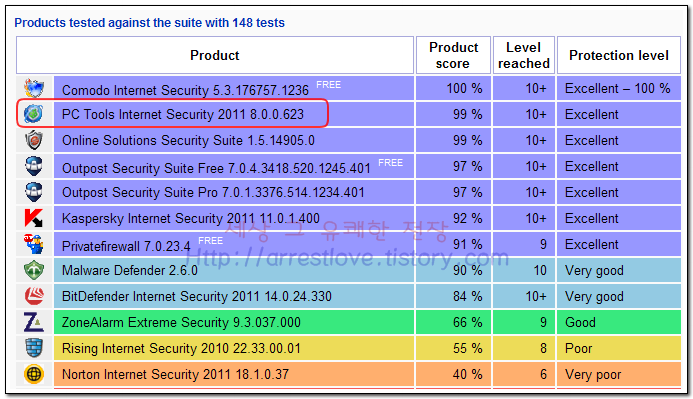
Task: Click the Malware Defender shield icon
Action: click(34, 270)
